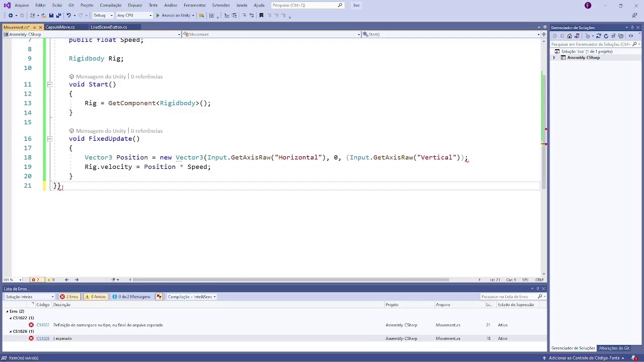Open pending changes filter clock icon

tap(588, 36)
